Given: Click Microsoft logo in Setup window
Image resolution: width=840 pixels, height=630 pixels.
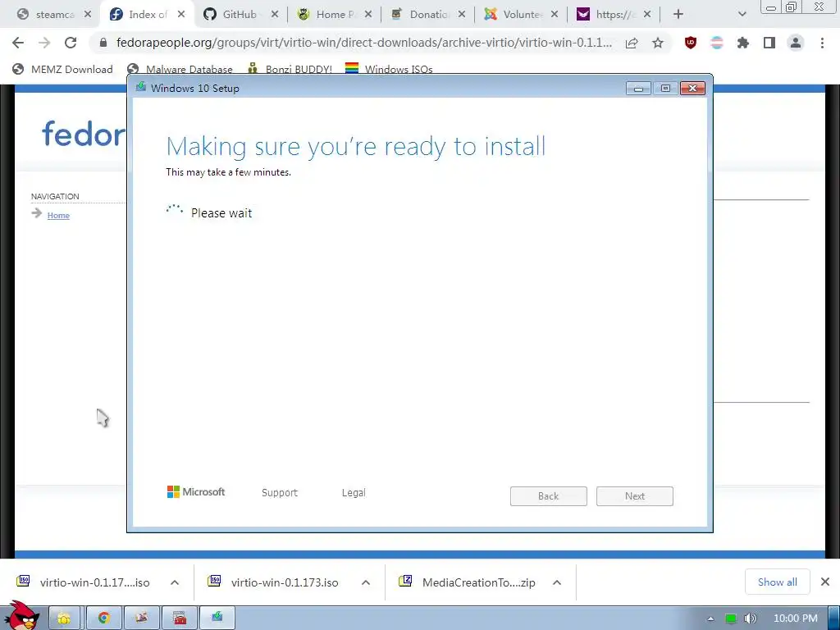Looking at the screenshot, I should click(x=196, y=492).
